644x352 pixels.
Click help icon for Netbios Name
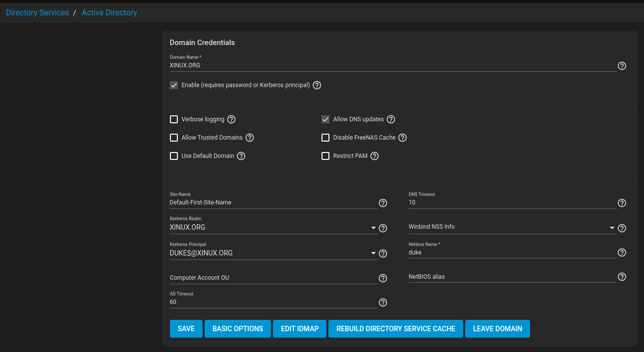coord(622,252)
